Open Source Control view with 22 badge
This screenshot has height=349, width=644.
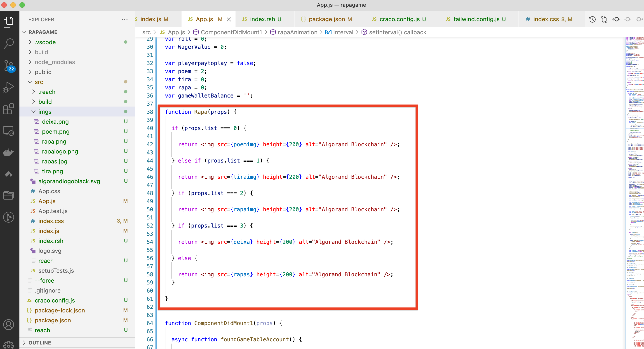[9, 65]
